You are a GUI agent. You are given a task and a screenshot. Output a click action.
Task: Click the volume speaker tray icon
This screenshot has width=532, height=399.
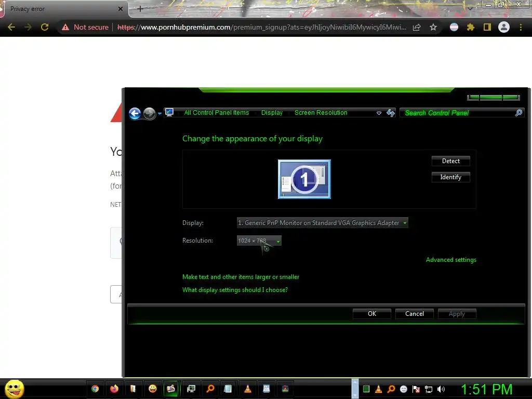point(441,389)
